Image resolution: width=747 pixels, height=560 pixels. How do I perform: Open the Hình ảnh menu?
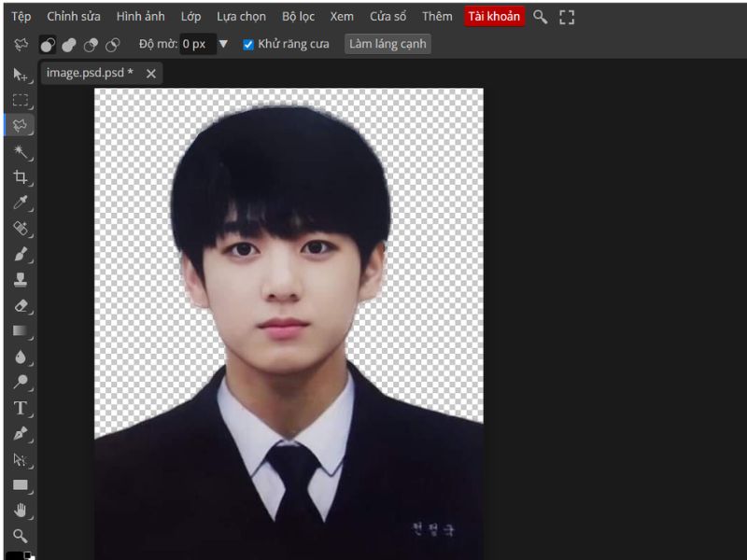click(x=141, y=17)
